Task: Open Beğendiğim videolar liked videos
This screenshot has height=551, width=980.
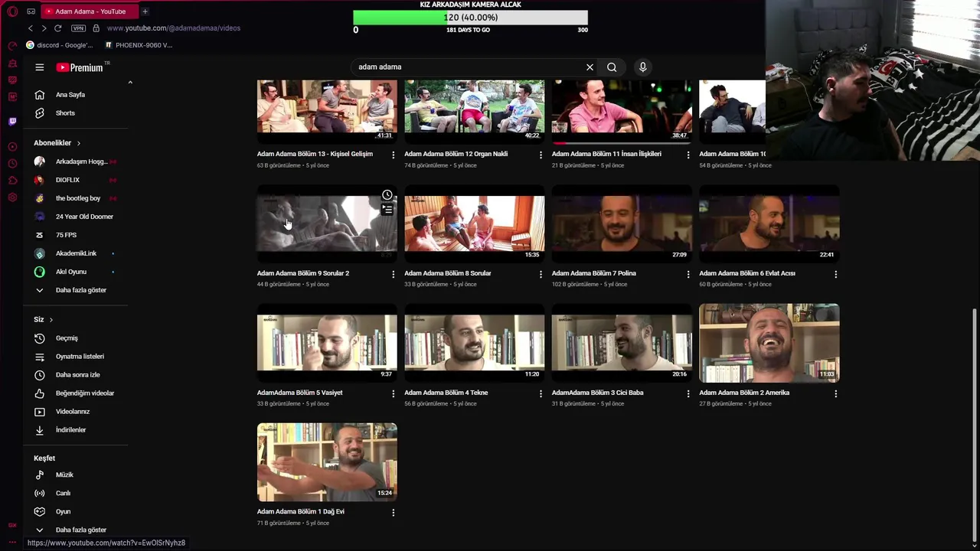Action: pos(77,393)
